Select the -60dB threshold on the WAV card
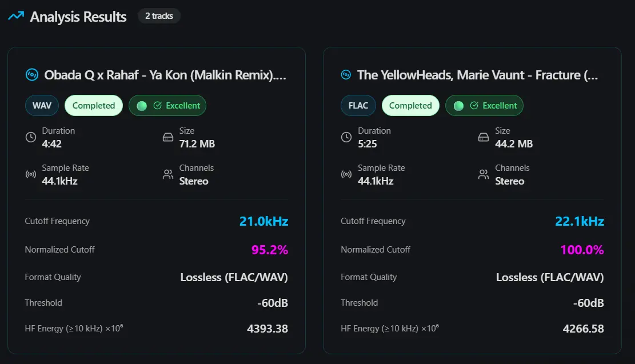 pos(273,303)
